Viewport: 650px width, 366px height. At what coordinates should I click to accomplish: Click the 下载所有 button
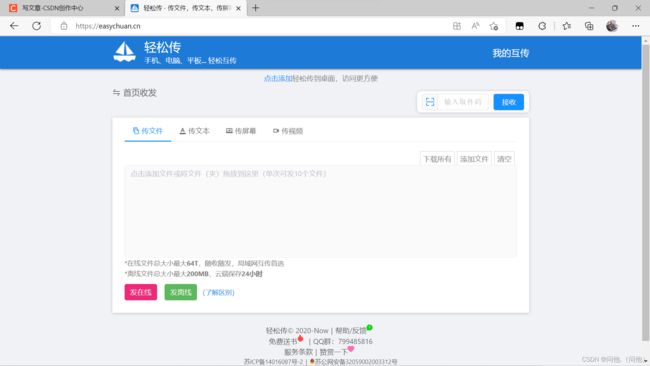(x=437, y=159)
